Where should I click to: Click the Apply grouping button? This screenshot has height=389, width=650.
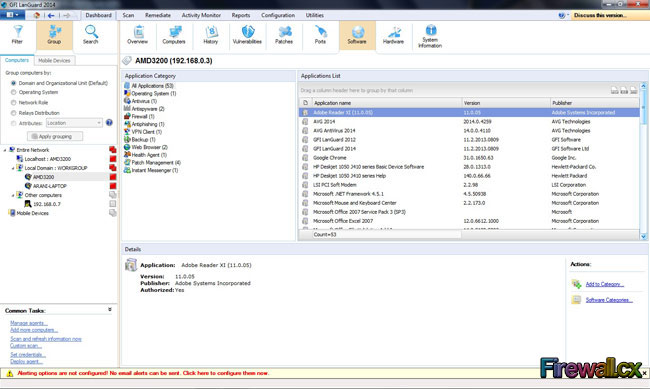(x=55, y=136)
